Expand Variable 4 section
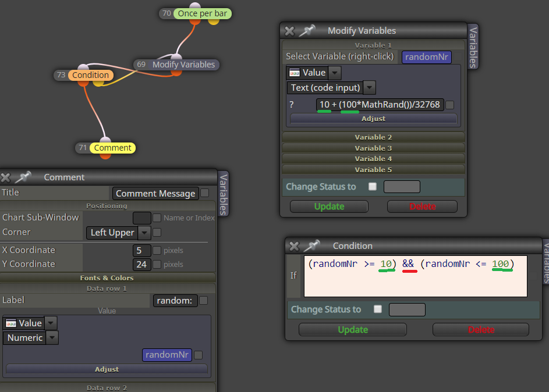Screen dimensions: 549x392 click(x=373, y=159)
